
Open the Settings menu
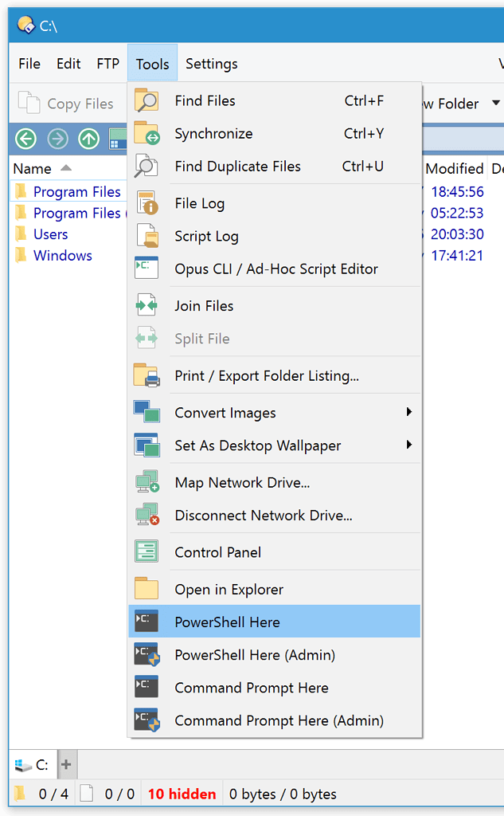tap(210, 64)
